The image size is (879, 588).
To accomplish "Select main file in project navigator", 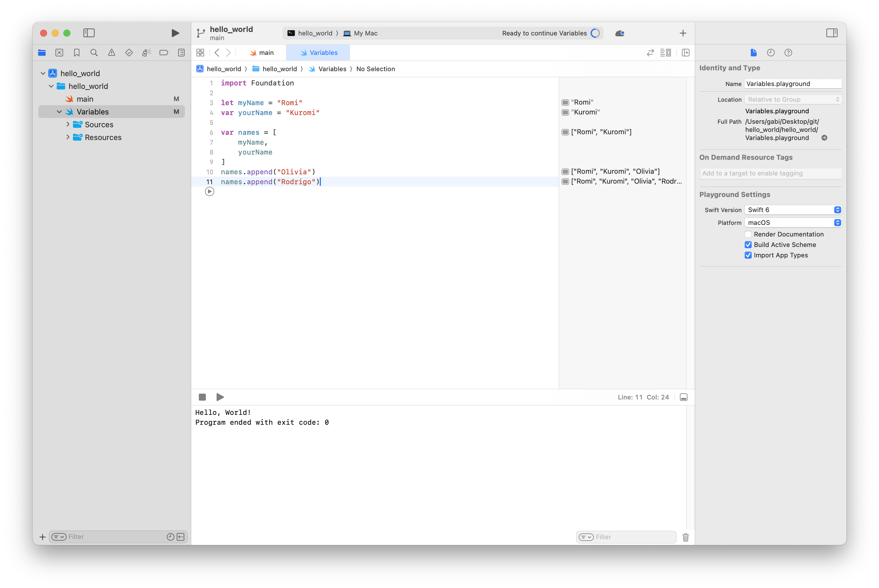I will coord(85,99).
